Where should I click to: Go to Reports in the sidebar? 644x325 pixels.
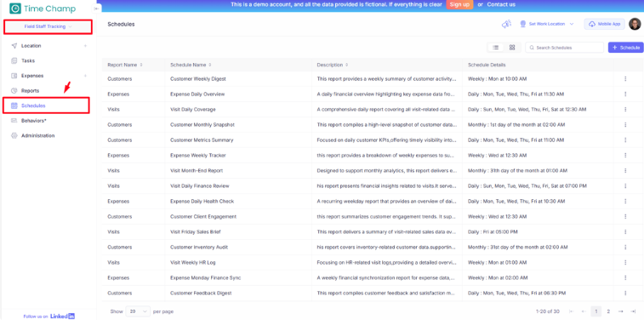point(30,91)
